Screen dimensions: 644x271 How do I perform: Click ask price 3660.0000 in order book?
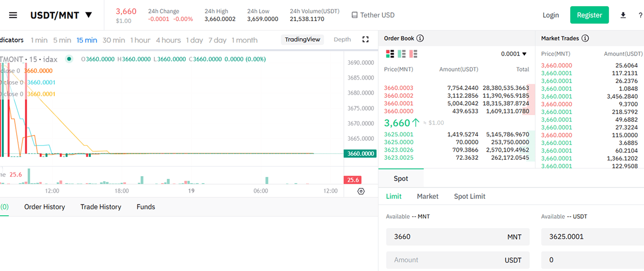pos(399,111)
